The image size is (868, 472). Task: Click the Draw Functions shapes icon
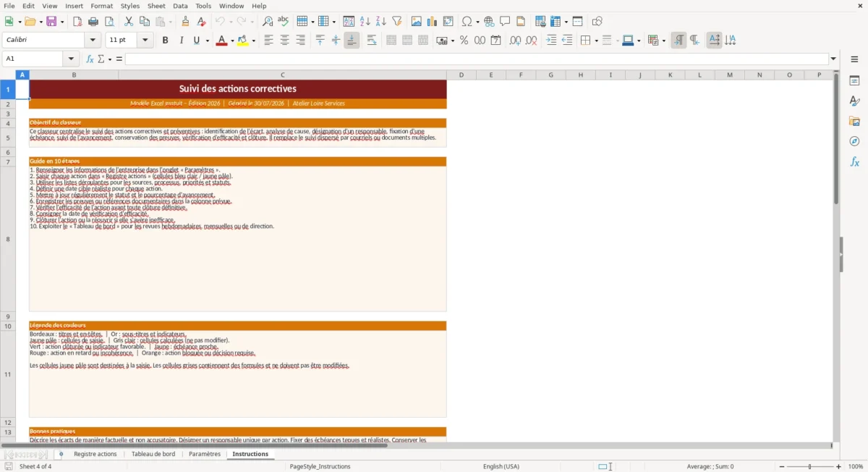[x=597, y=22]
